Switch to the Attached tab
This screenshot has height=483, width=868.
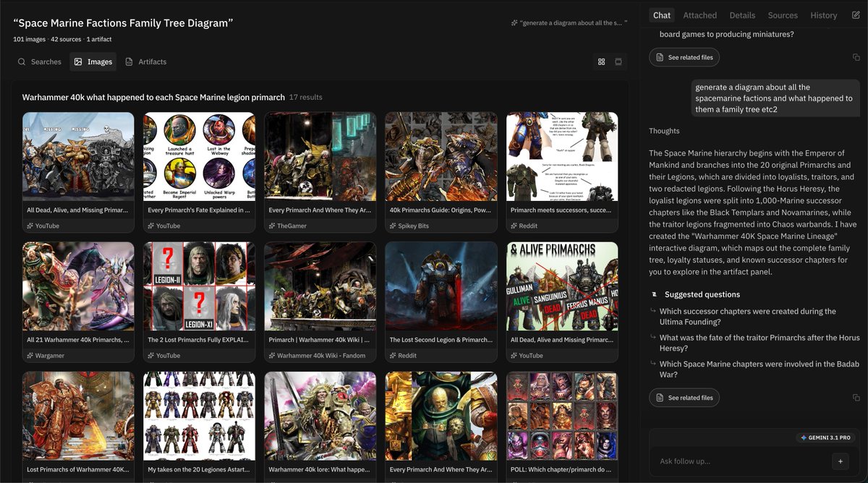(x=699, y=15)
